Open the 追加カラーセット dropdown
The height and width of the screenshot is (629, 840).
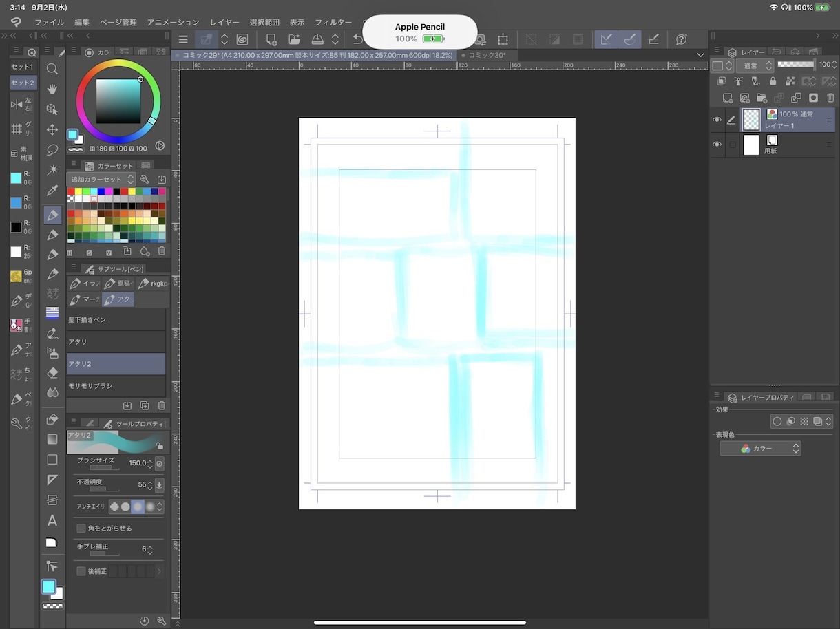(102, 179)
